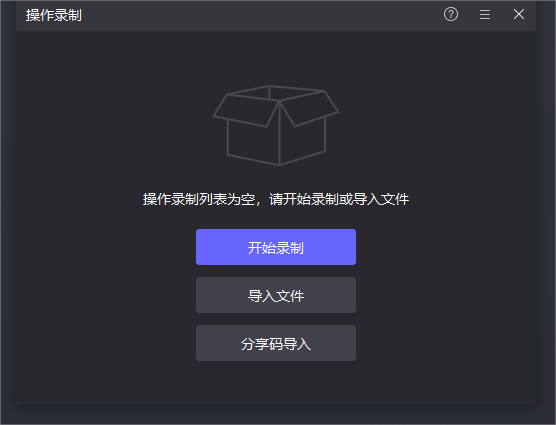This screenshot has width=556, height=425.
Task: Select 导入文件 to import a file
Action: pos(276,295)
